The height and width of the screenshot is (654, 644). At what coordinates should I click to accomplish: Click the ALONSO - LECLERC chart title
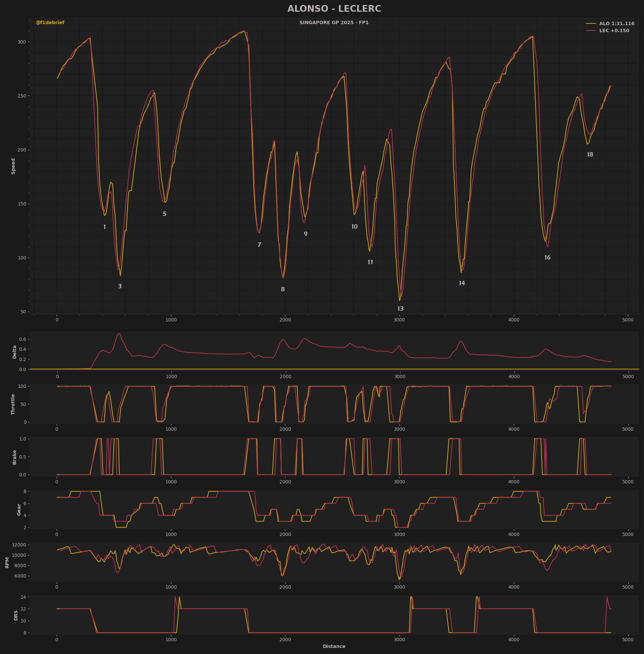(x=334, y=9)
